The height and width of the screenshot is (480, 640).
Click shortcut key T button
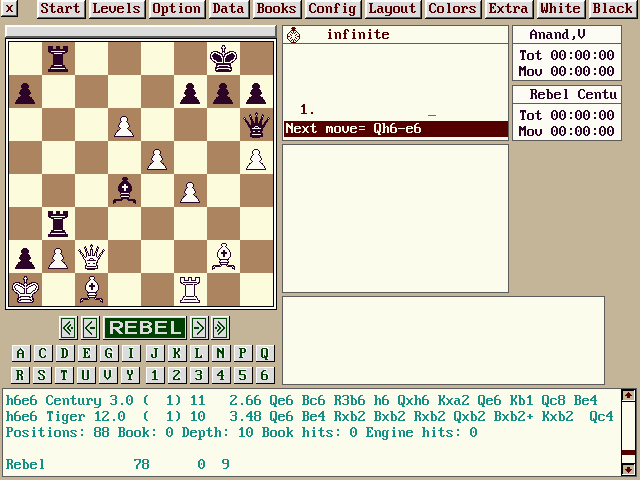point(64,375)
